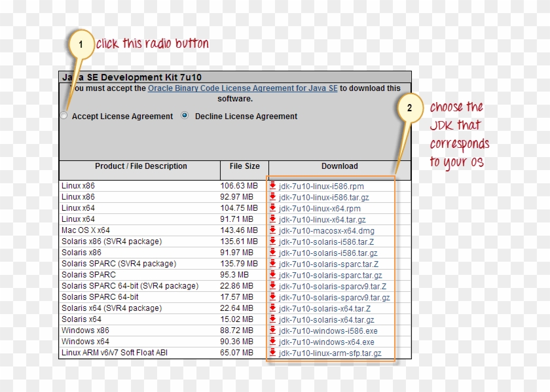Download the jdk-7u10-linux-x64.tar.gz file link
This screenshot has height=392, width=550.
pos(322,220)
